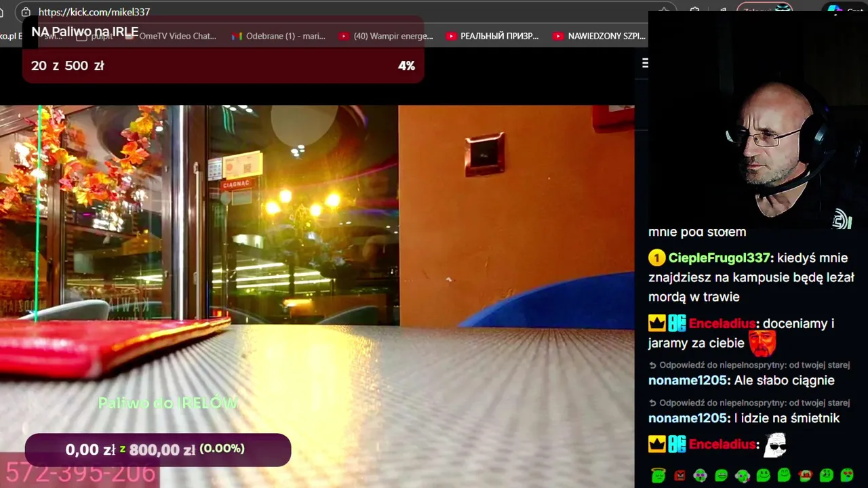Image resolution: width=868 pixels, height=488 pixels.
Task: Click the site information icon beside the URL
Action: [26, 12]
